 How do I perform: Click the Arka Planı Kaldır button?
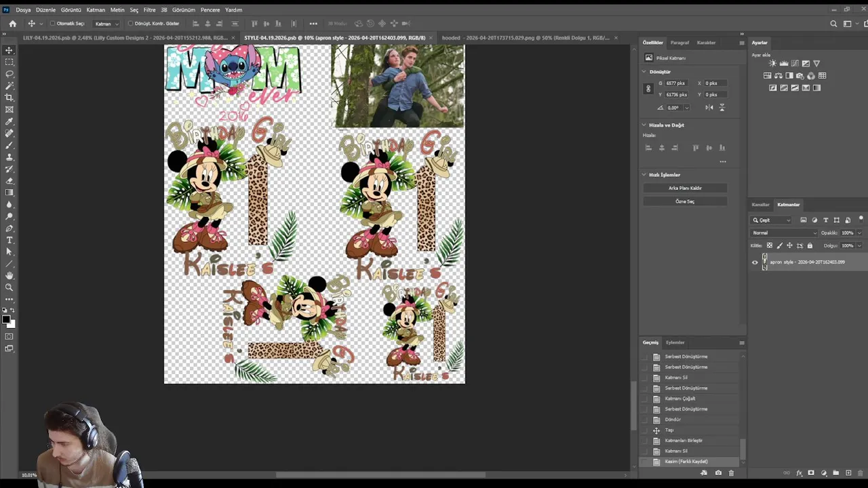point(685,188)
